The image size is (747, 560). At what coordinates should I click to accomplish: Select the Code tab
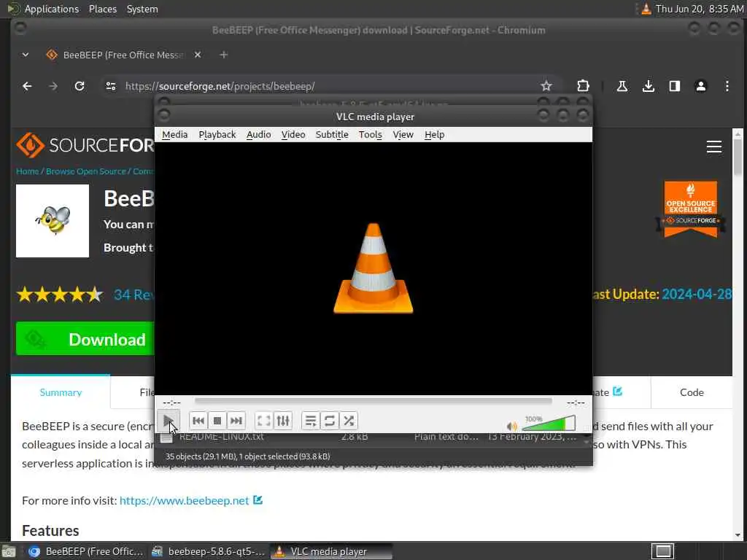[692, 392]
